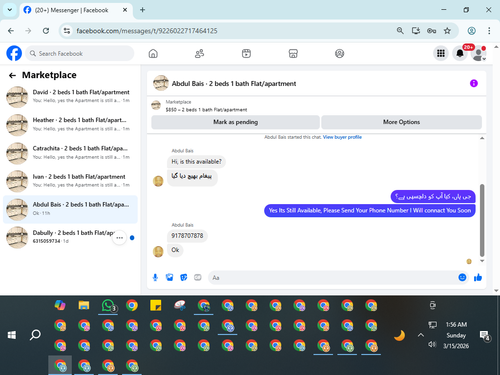Image resolution: width=500 pixels, height=375 pixels.
Task: Open the Facebook menu grid icon
Action: [441, 53]
